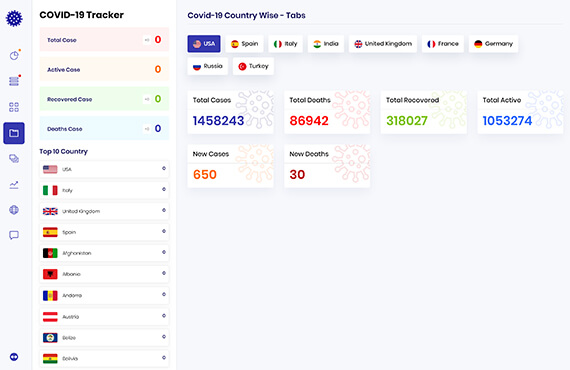
Task: Click the Austria flag icon
Action: pyautogui.click(x=50, y=317)
